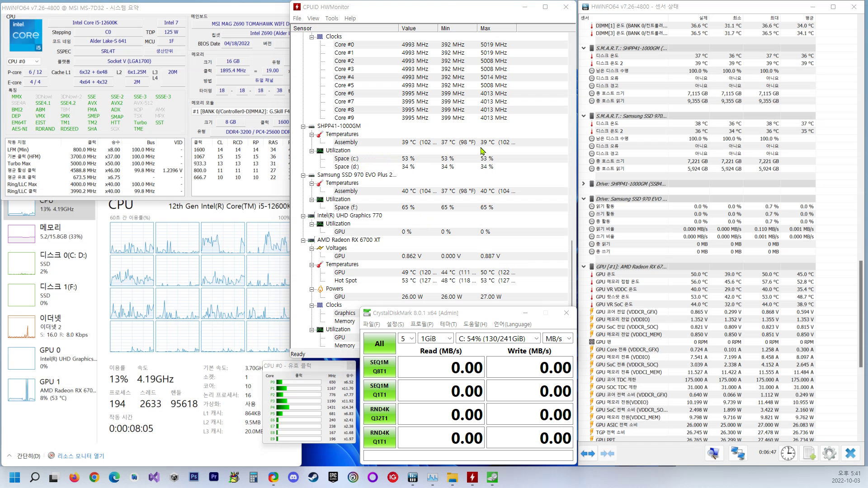Click the HWiNFO expand columns arrows icon
Viewport: 868px width, 488px height.
(x=588, y=453)
